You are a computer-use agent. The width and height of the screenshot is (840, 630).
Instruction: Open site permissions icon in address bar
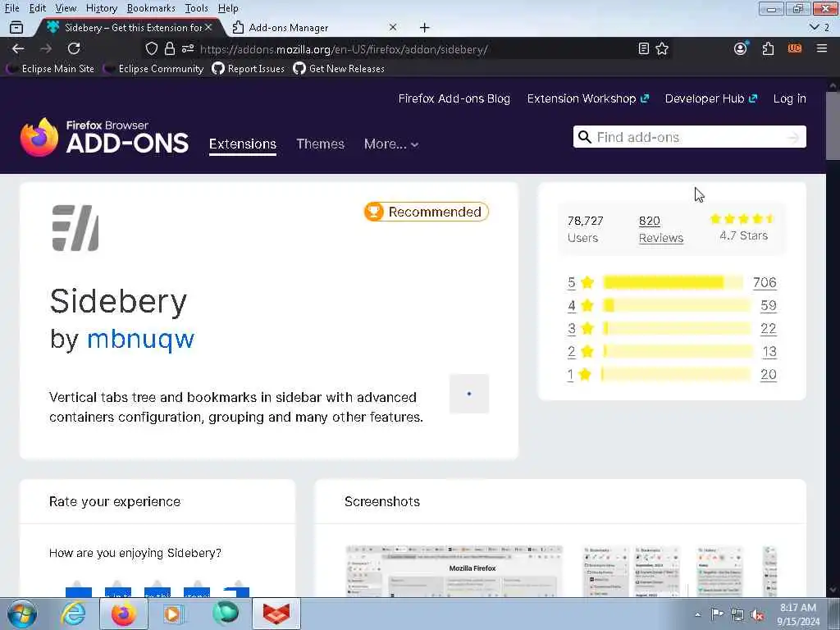(x=188, y=48)
